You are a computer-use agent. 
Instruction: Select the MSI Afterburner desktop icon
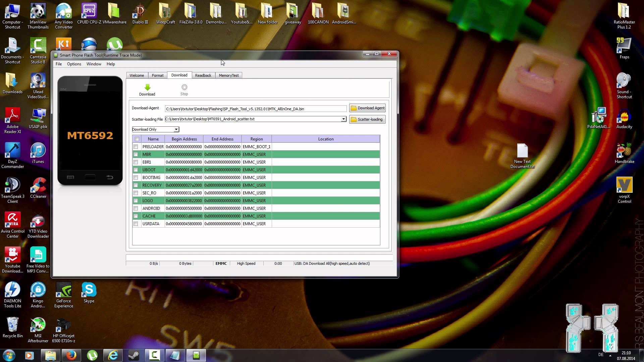coord(38,330)
